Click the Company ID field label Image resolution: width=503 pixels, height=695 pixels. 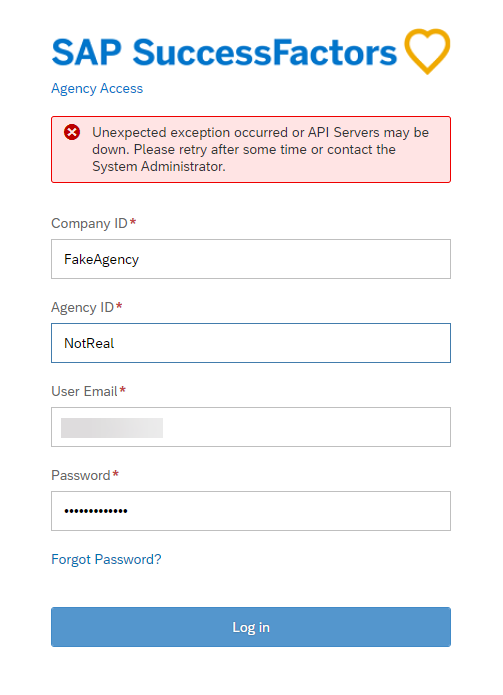pyautogui.click(x=90, y=223)
